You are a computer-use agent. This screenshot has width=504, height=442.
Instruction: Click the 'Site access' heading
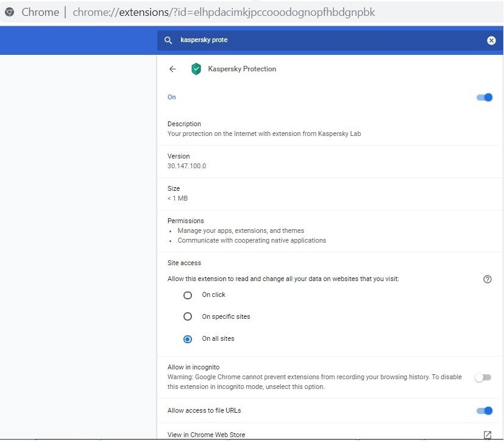[184, 263]
